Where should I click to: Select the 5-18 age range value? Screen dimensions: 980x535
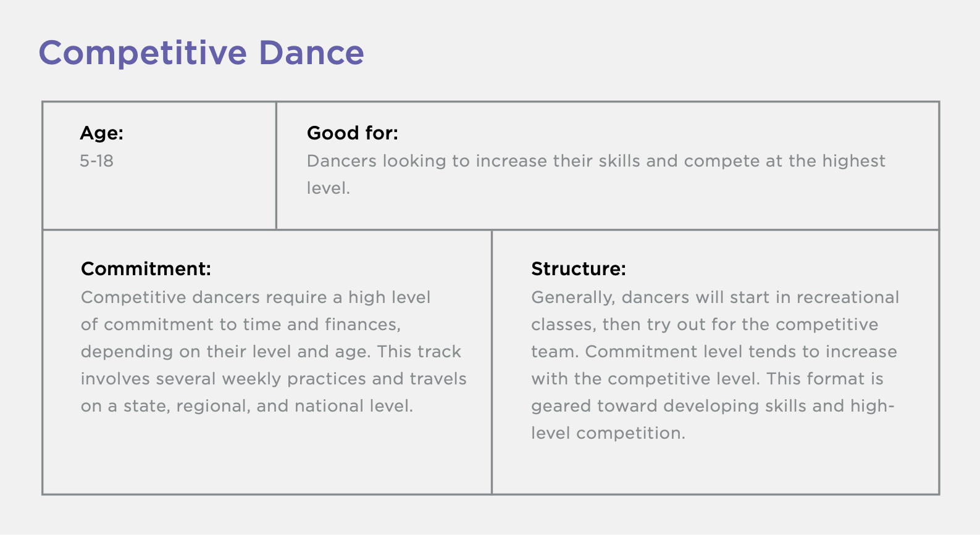pos(96,161)
